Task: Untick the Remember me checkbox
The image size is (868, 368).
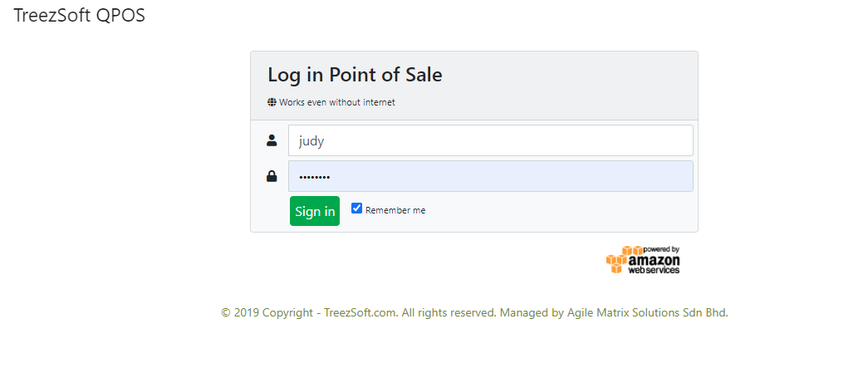Action: (357, 209)
